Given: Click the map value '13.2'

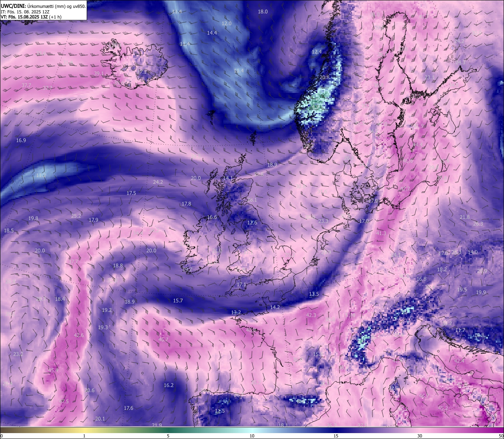Looking at the screenshot, I should click(x=236, y=313).
